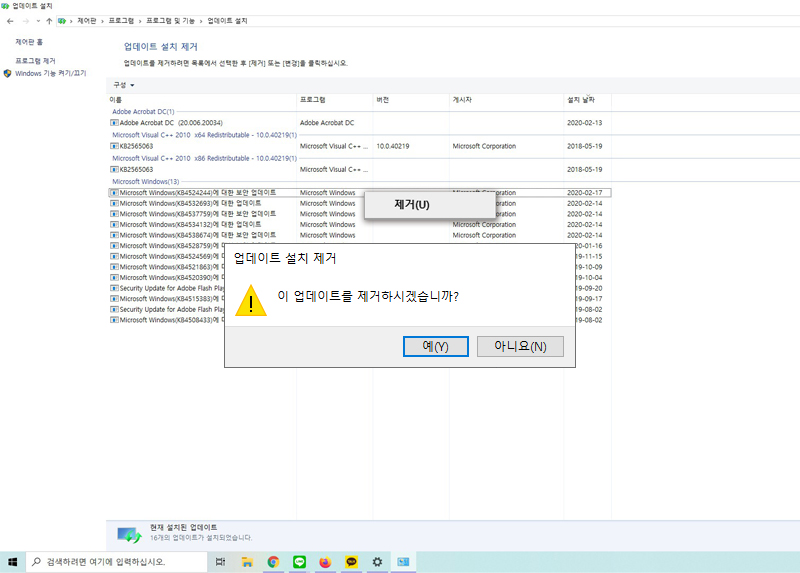The height and width of the screenshot is (573, 800).
Task: Collapse the Microsoft Windows(13) group header
Action: click(145, 181)
